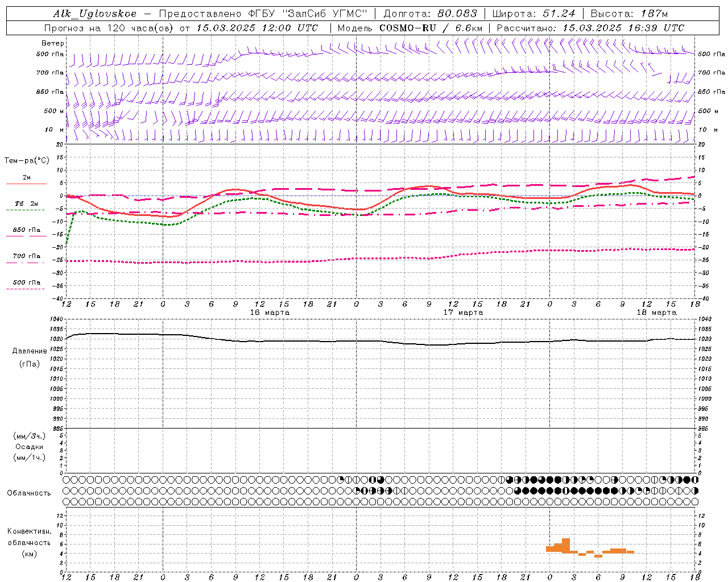Select the '17 марта' date label
Viewport: 728px width, 582px height.
click(463, 313)
